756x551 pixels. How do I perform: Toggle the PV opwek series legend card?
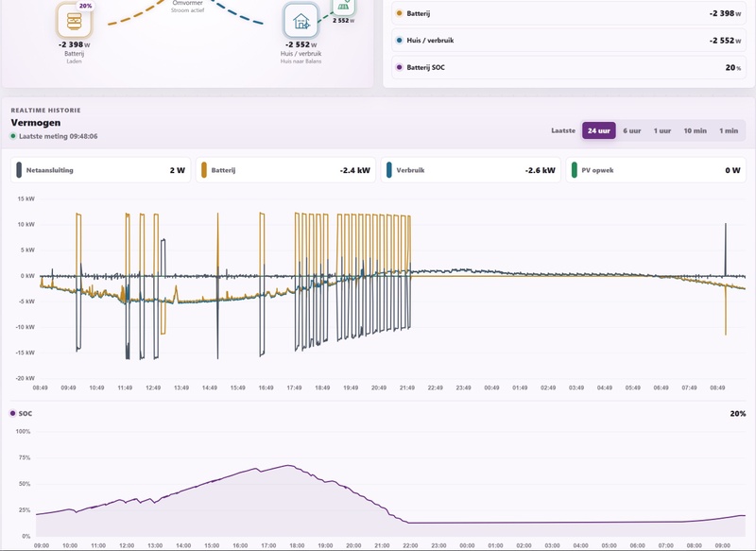tap(656, 170)
